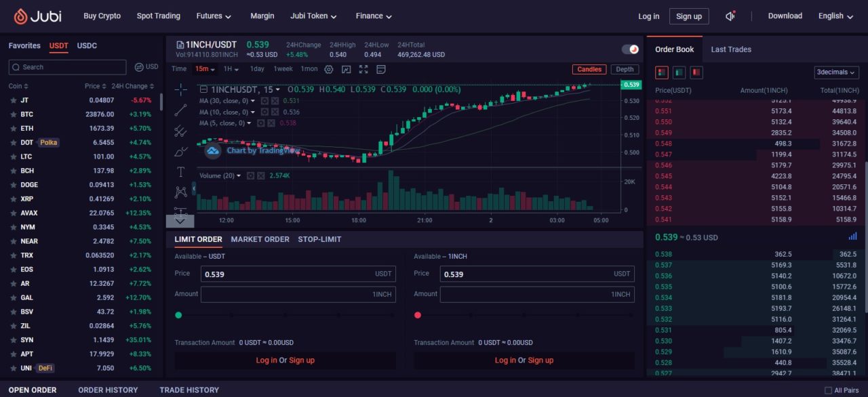Select the STOP-LIMIT tab
868x397 pixels.
pos(319,239)
